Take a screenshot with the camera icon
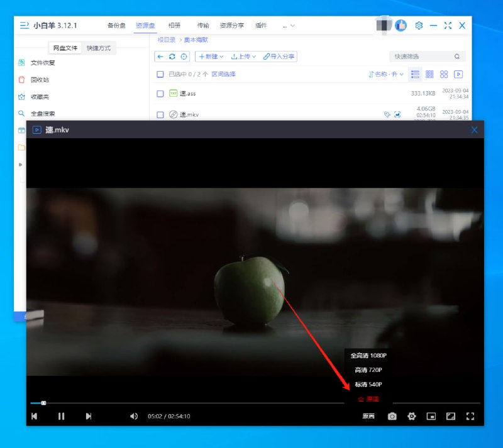Viewport: 503px width, 448px height. point(392,416)
